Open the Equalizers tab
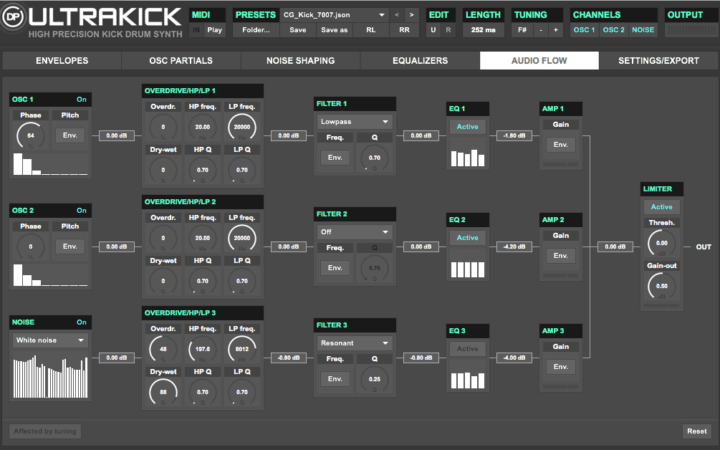Image resolution: width=720 pixels, height=450 pixels. coord(420,61)
